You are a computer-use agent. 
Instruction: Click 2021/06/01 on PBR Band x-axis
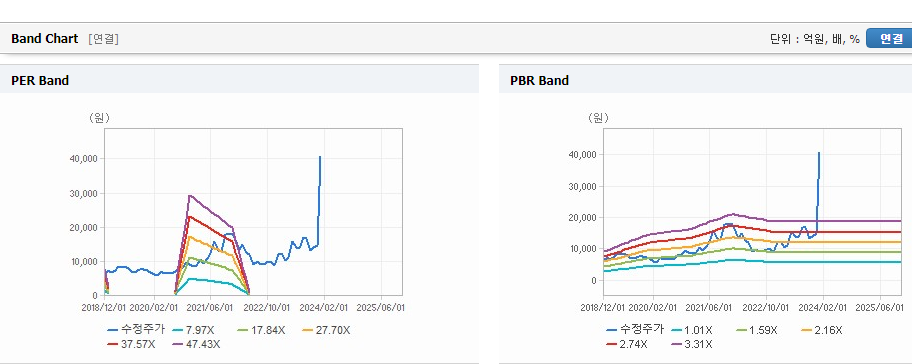click(x=709, y=307)
